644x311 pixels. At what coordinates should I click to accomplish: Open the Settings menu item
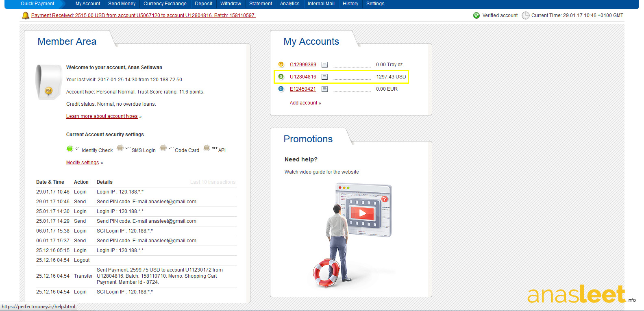[x=375, y=4]
